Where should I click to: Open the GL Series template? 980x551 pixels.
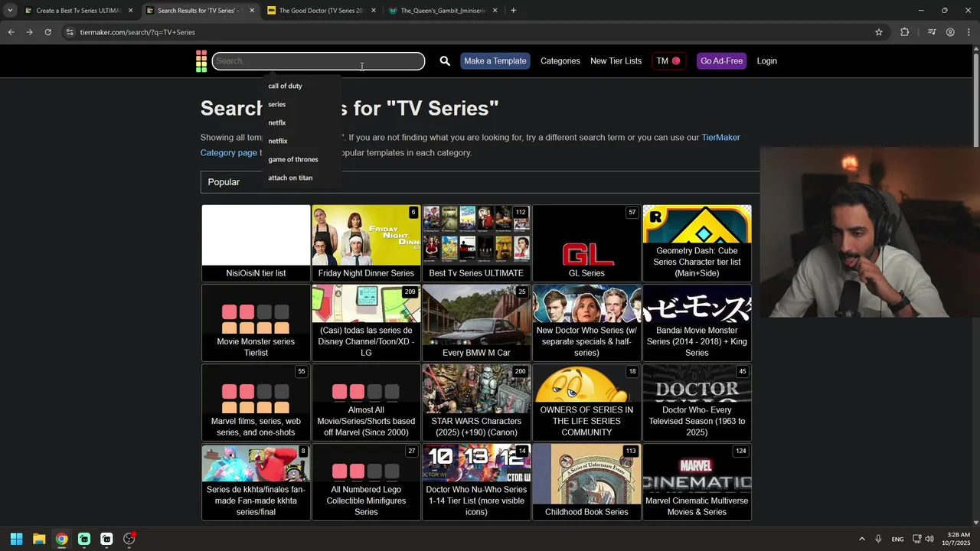586,243
